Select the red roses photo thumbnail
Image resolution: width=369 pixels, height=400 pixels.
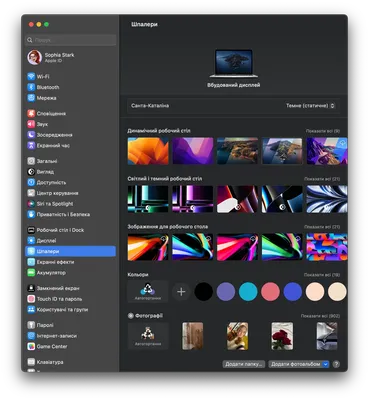point(282,336)
